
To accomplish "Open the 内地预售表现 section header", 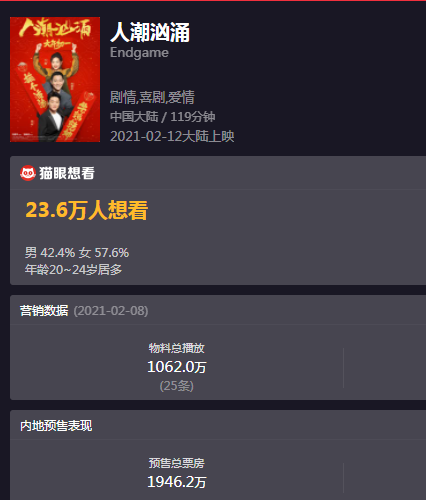I will click(x=218, y=425).
